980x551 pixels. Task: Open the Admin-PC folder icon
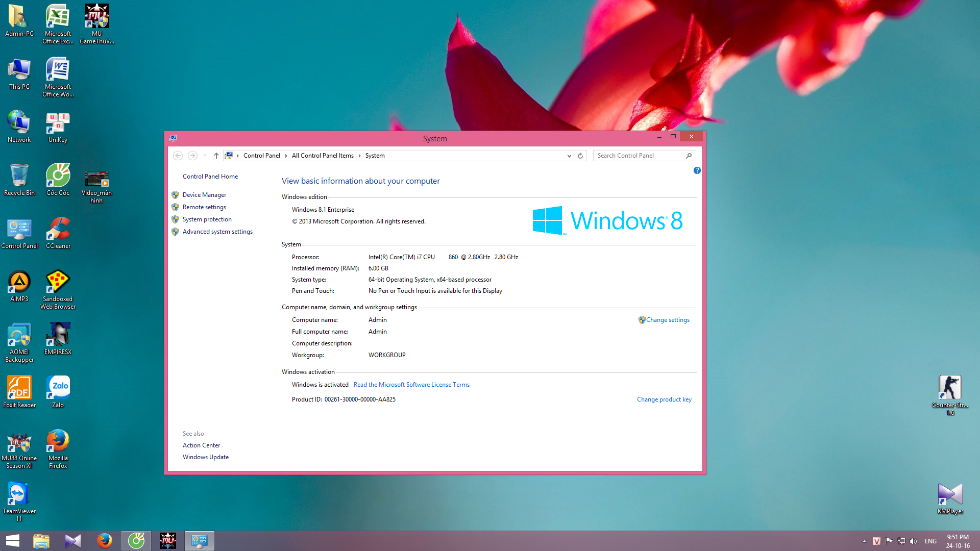pos(19,21)
